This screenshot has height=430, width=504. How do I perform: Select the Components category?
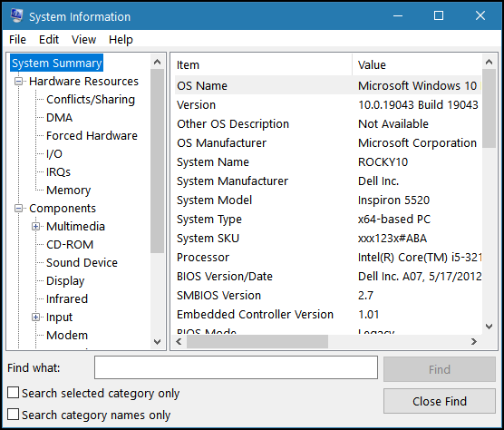tap(63, 209)
